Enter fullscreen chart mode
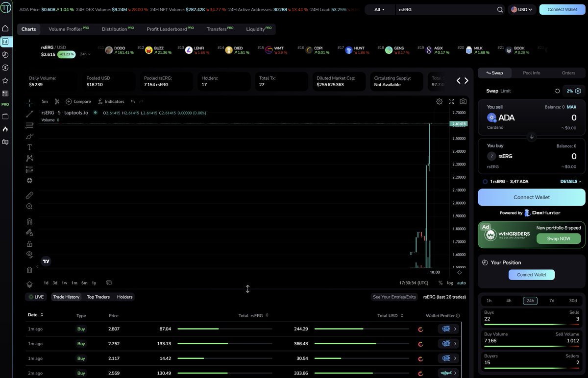Viewport: 588px width, 378px height. click(451, 101)
